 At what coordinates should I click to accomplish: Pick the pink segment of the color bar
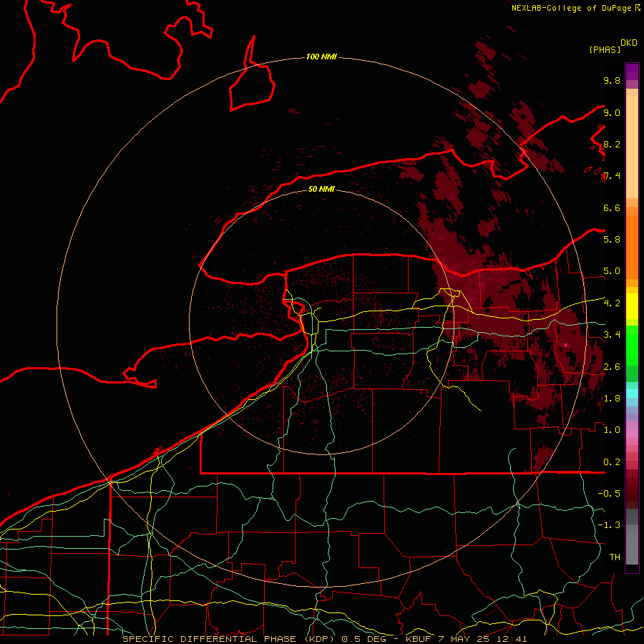(x=632, y=434)
